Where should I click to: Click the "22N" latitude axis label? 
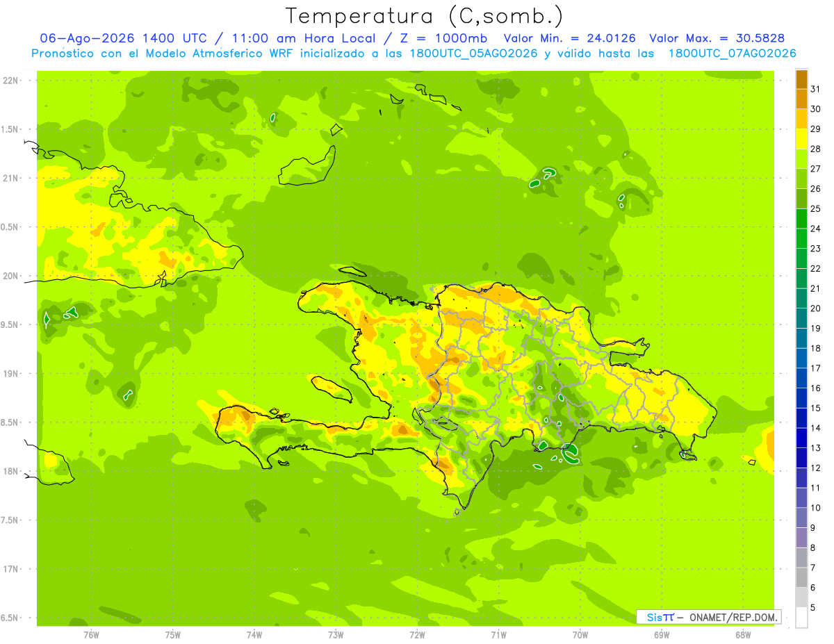click(10, 81)
